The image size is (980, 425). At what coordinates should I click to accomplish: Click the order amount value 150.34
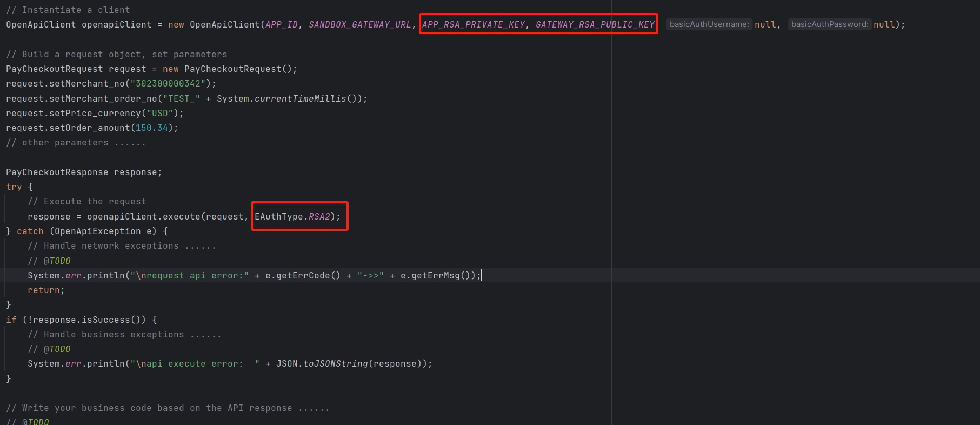pos(152,128)
